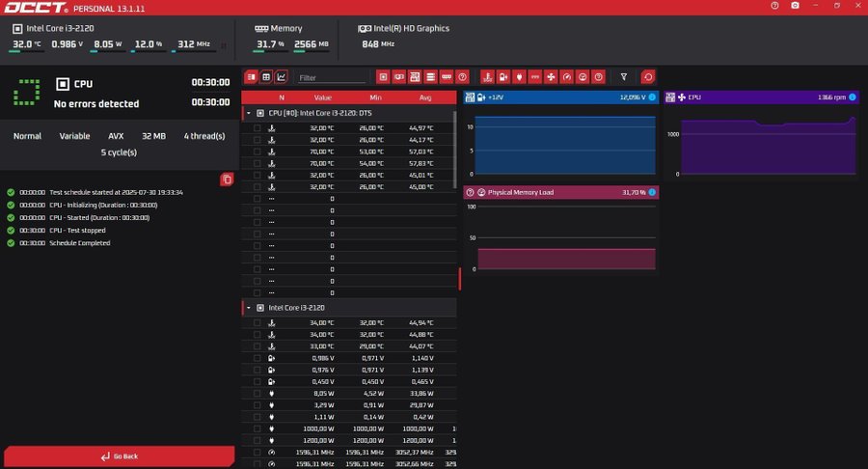Select the table view icon in toolbar
The width and height of the screenshot is (868, 469).
tap(266, 77)
